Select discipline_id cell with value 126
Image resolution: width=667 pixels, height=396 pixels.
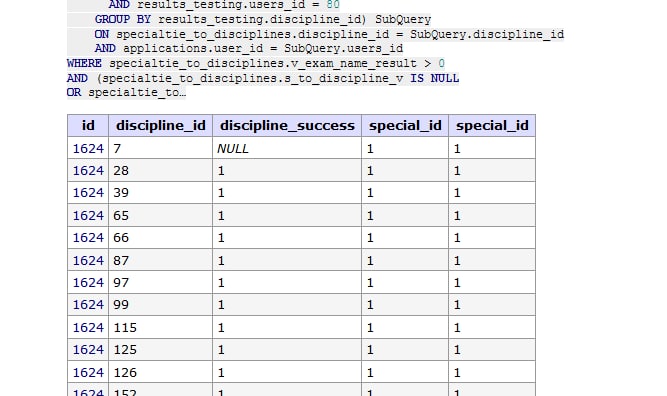point(160,372)
